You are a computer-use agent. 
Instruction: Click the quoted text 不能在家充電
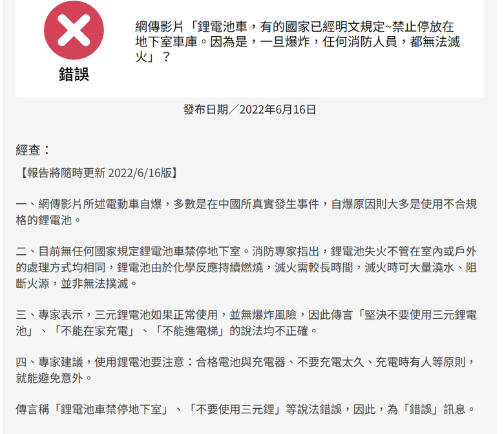pyautogui.click(x=94, y=331)
